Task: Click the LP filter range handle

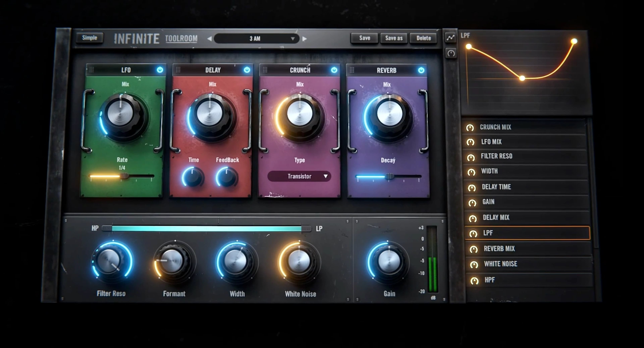Action: 306,228
